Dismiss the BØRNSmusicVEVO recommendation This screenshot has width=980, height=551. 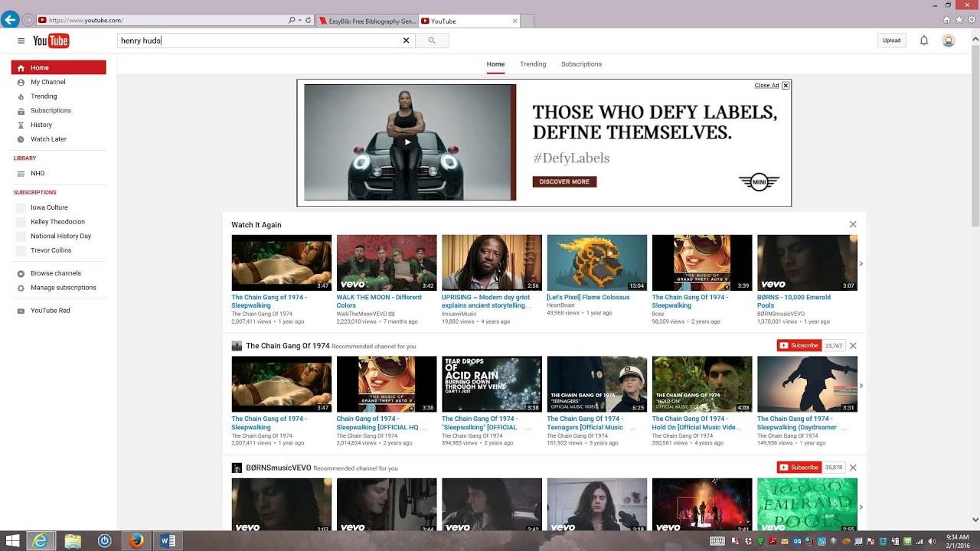(x=853, y=468)
